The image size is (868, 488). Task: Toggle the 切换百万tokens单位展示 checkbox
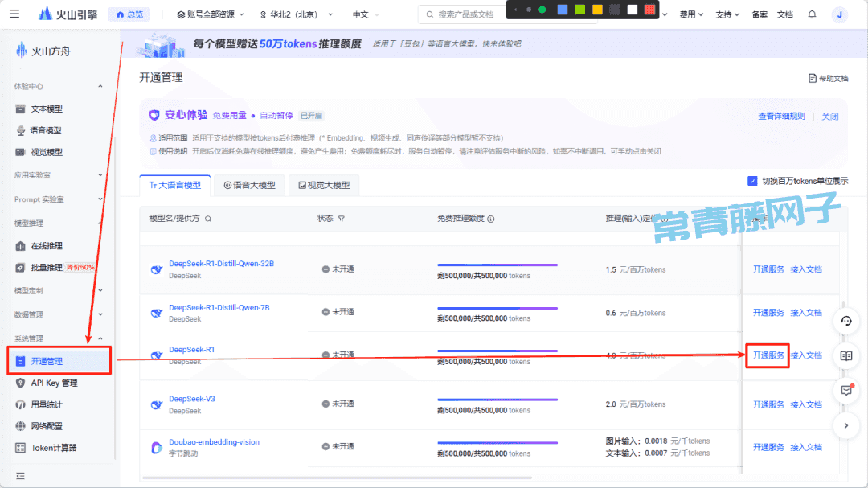click(752, 181)
